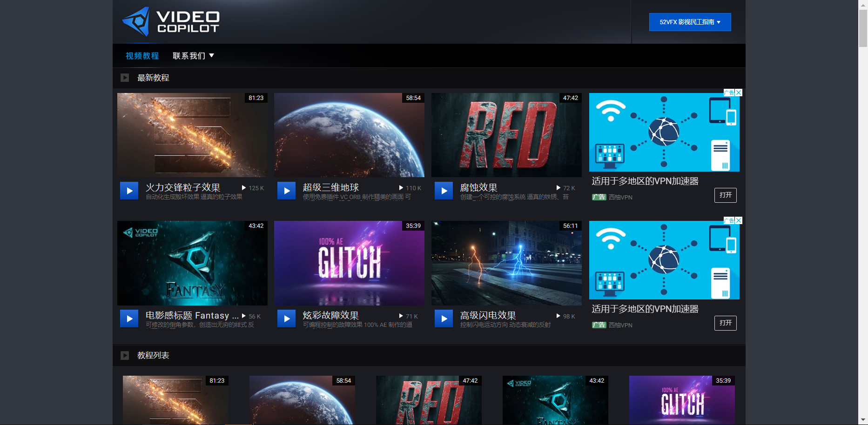Screen dimensions: 868x425
Task: Open the 43:42 Fantasy thumbnail in 教程列表
Action: click(x=555, y=400)
